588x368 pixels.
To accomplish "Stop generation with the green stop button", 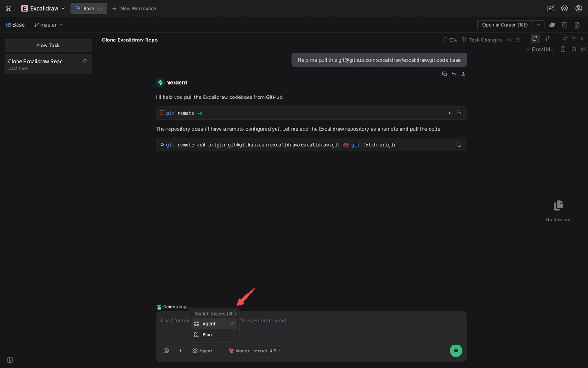I will (456, 351).
